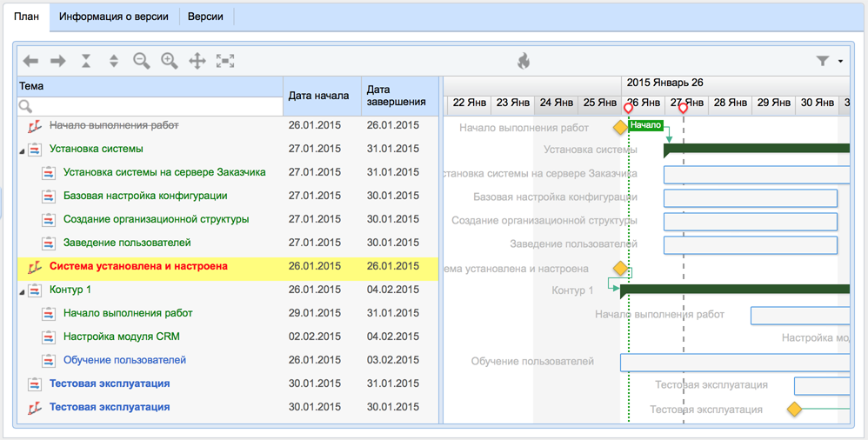Select Настройка модуля CRM task

pos(122,337)
